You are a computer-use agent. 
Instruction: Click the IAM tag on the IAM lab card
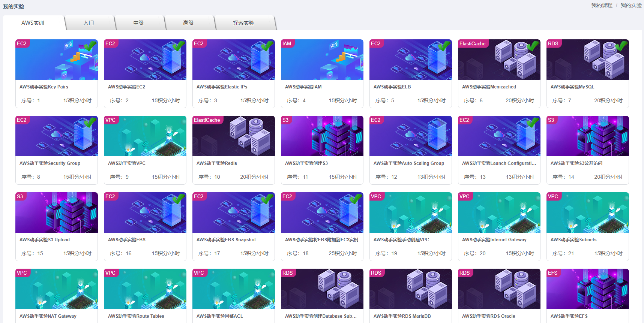pos(287,43)
